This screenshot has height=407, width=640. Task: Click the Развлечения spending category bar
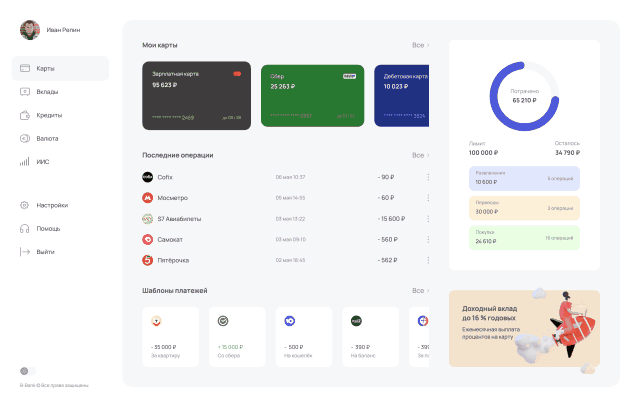pos(524,178)
